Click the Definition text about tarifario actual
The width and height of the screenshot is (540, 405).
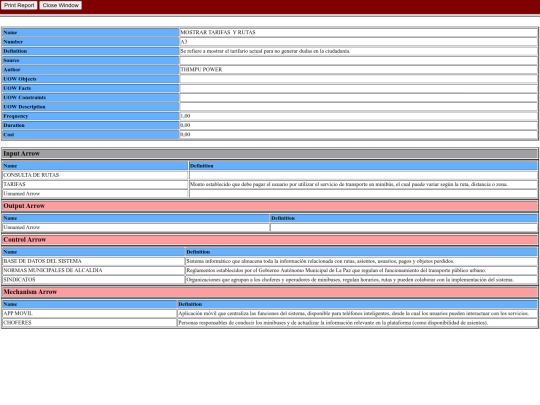click(265, 51)
